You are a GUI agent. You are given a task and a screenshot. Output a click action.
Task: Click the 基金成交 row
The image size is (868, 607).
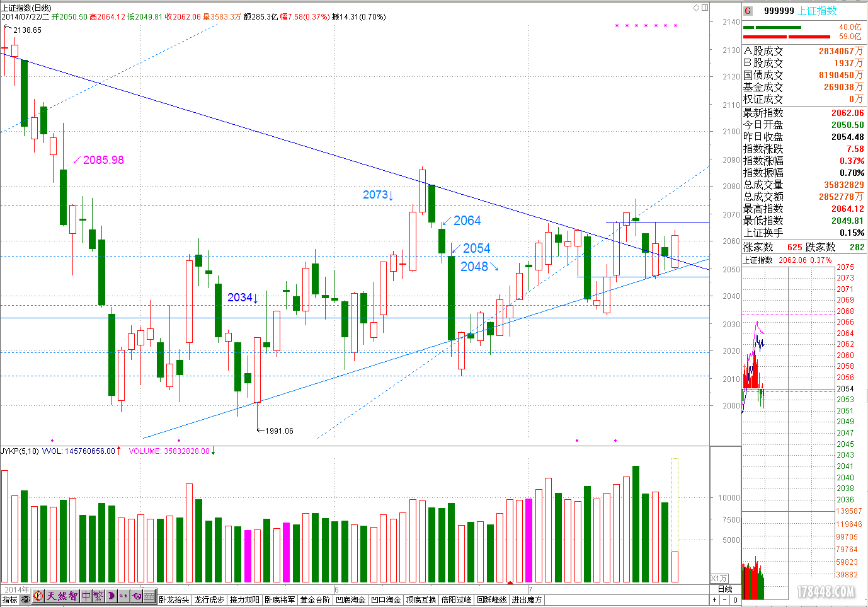pyautogui.click(x=804, y=87)
